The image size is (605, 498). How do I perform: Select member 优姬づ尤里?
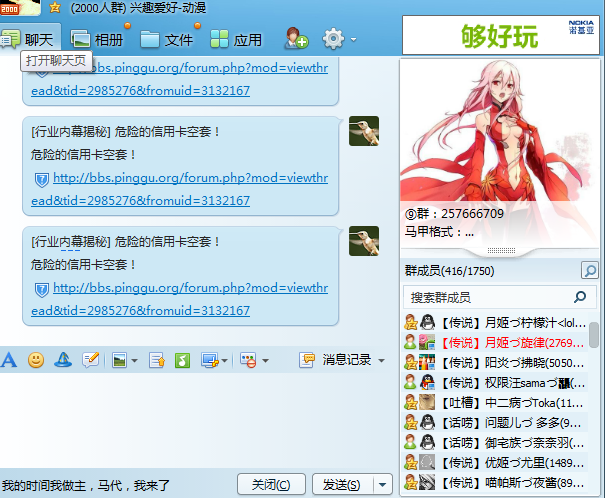point(496,463)
